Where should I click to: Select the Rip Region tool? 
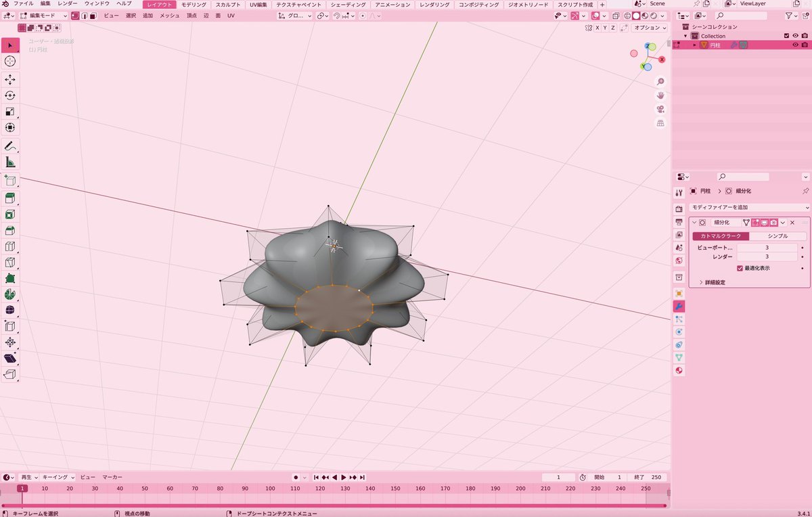pyautogui.click(x=10, y=374)
